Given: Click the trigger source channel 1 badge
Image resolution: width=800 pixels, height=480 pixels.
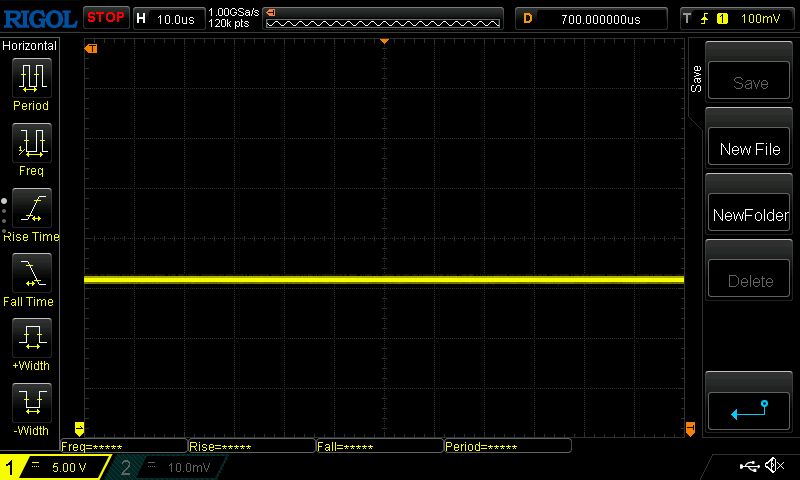Looking at the screenshot, I should pyautogui.click(x=722, y=19).
